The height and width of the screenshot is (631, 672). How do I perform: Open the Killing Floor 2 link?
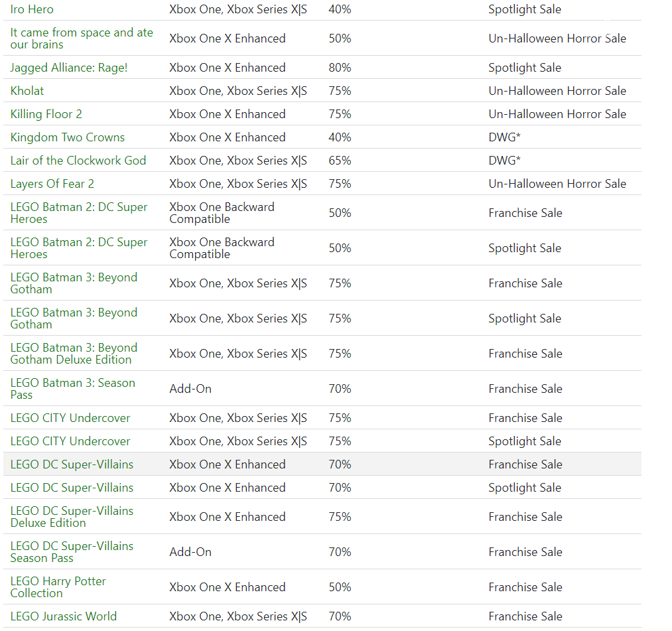pyautogui.click(x=46, y=114)
